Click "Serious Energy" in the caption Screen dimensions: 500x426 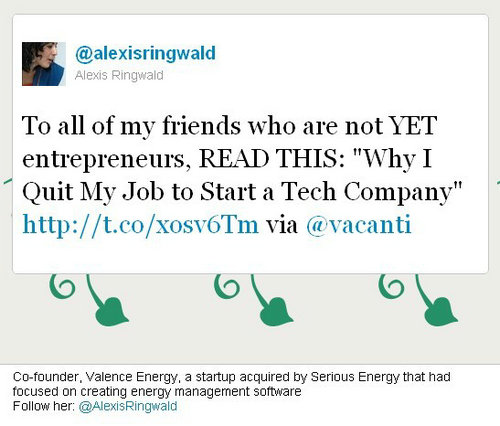click(355, 377)
